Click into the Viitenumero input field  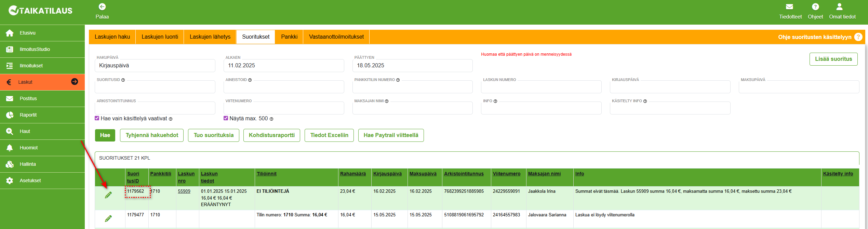coord(283,108)
